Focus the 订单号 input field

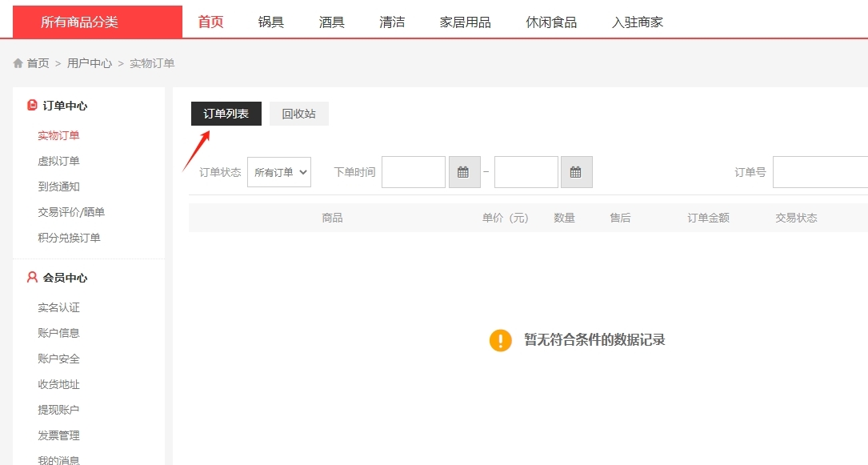(x=820, y=172)
